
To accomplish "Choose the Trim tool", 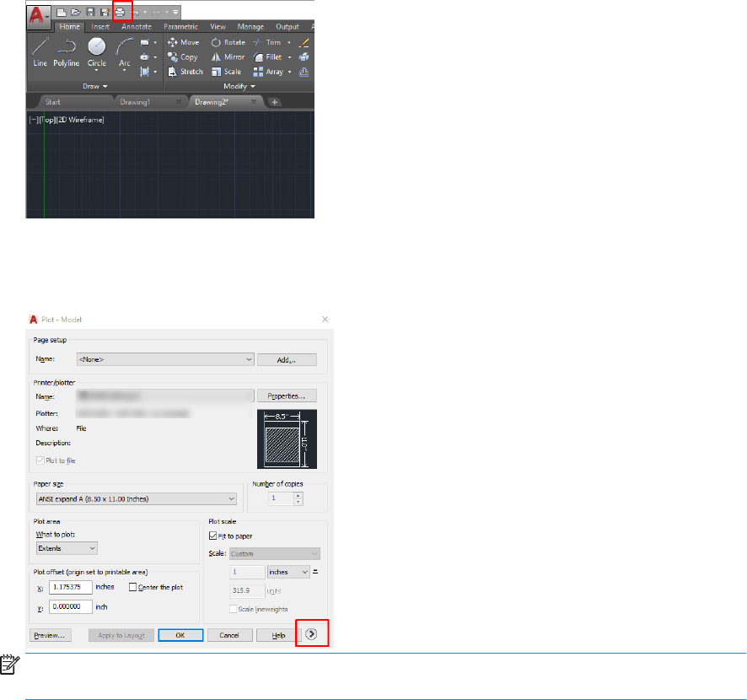I will (x=266, y=42).
